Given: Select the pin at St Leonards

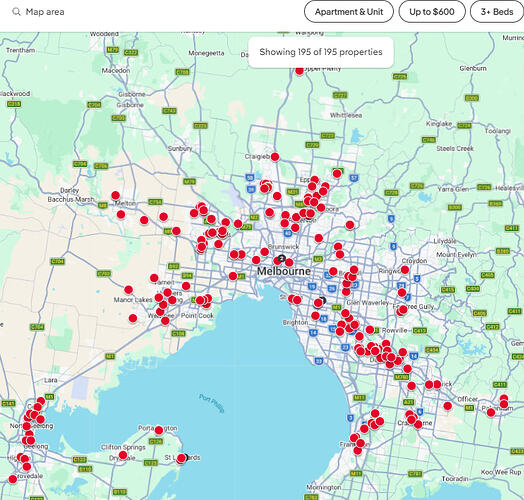Looking at the screenshot, I should 181,458.
